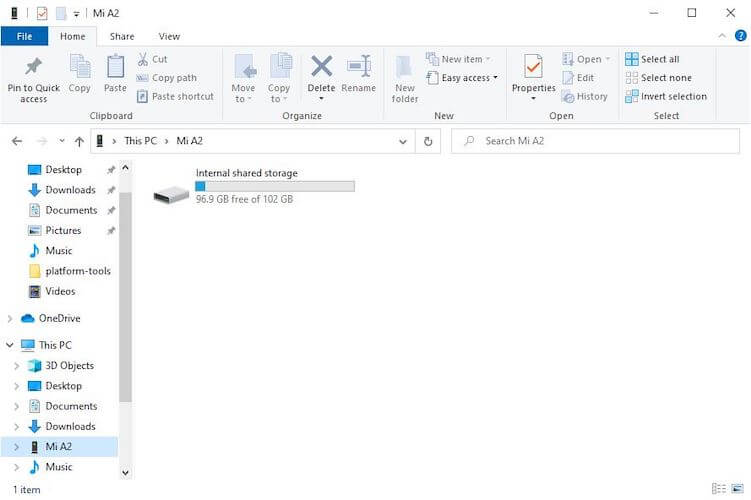Open the Help question mark icon

740,35
